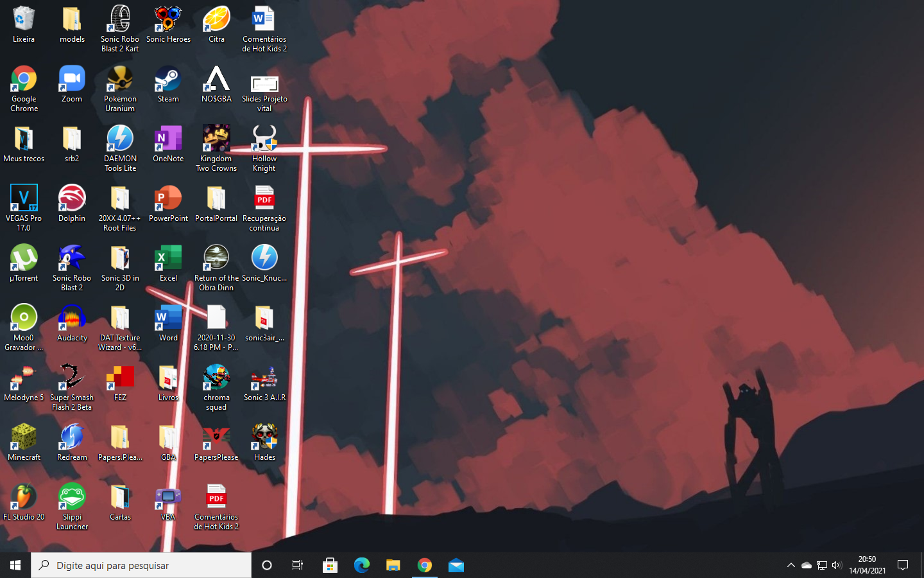Image resolution: width=924 pixels, height=578 pixels.
Task: Select the NO$GBA emulator icon
Action: 216,84
